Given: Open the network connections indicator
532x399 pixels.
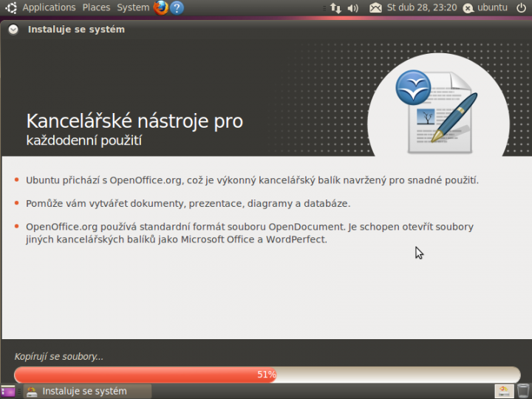Looking at the screenshot, I should point(335,8).
